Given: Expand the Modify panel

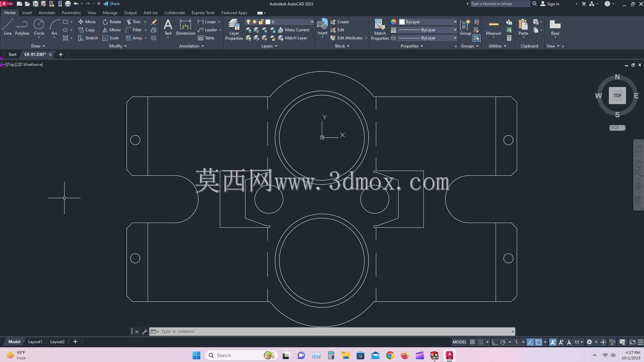Looking at the screenshot, I should click(x=118, y=46).
